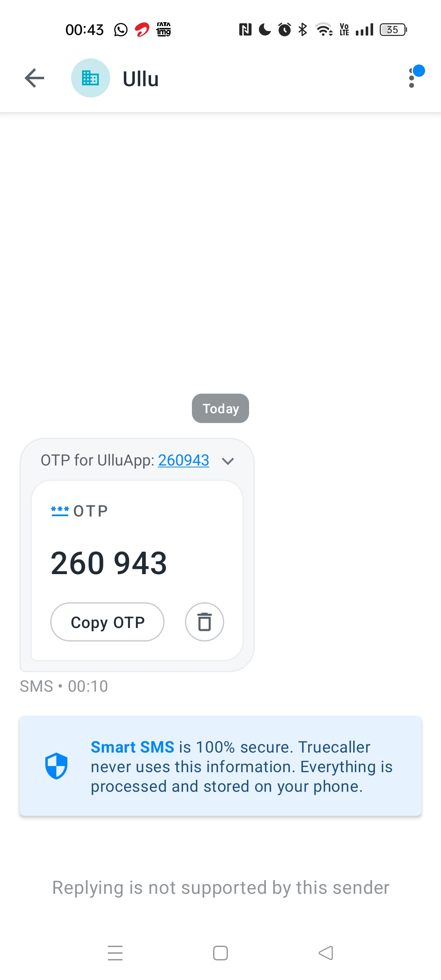This screenshot has width=441, height=980.
Task: Tap the Smart SMS security banner
Action: (x=220, y=766)
